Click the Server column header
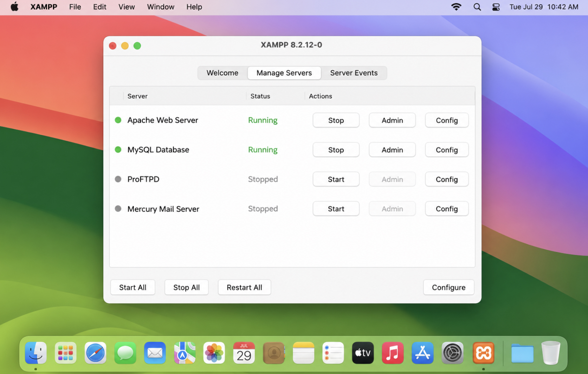Viewport: 588px width, 374px height. tap(137, 96)
